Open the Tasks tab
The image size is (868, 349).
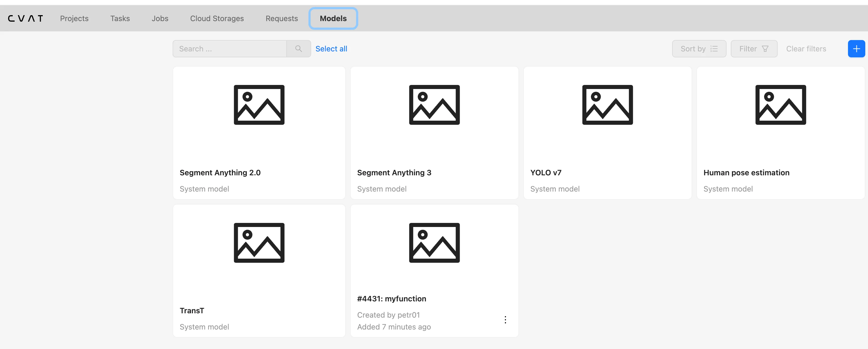pyautogui.click(x=120, y=18)
